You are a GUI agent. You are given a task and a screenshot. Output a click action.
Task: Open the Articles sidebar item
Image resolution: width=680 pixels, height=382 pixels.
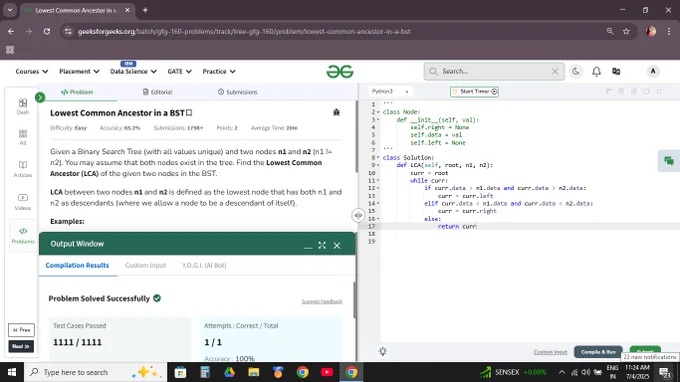(23, 169)
